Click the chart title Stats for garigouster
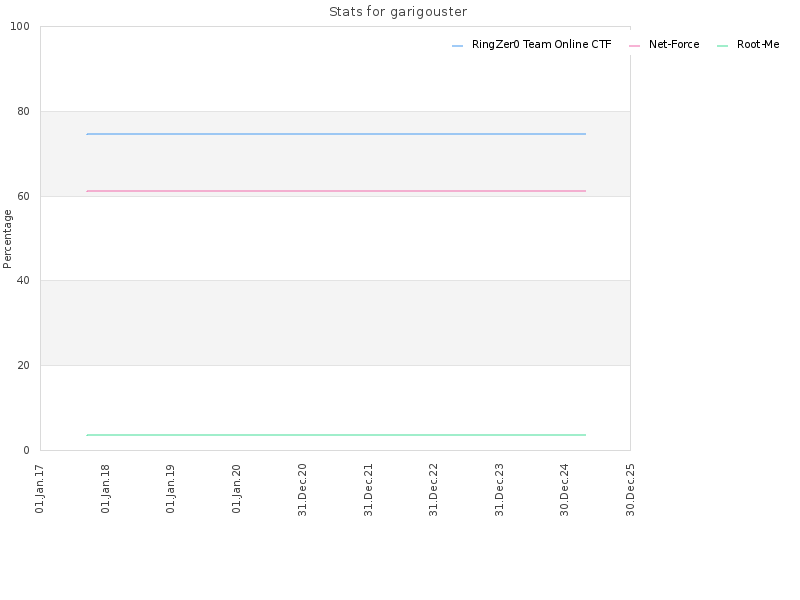Screen dimensions: 800x600 [398, 12]
